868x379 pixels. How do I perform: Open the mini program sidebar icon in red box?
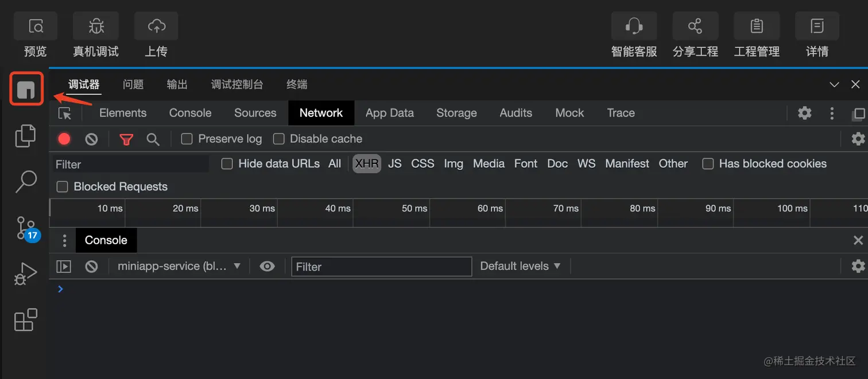tap(26, 89)
